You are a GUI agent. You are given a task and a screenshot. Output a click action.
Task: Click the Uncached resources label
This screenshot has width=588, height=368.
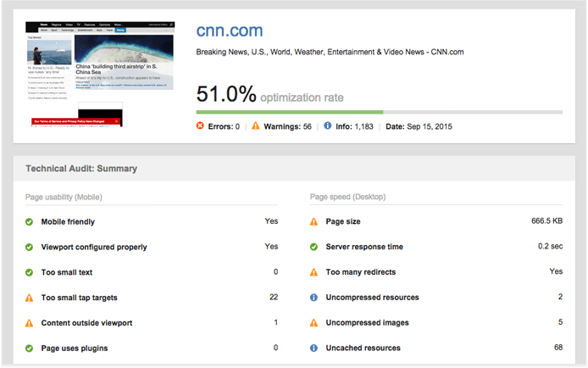coord(363,348)
